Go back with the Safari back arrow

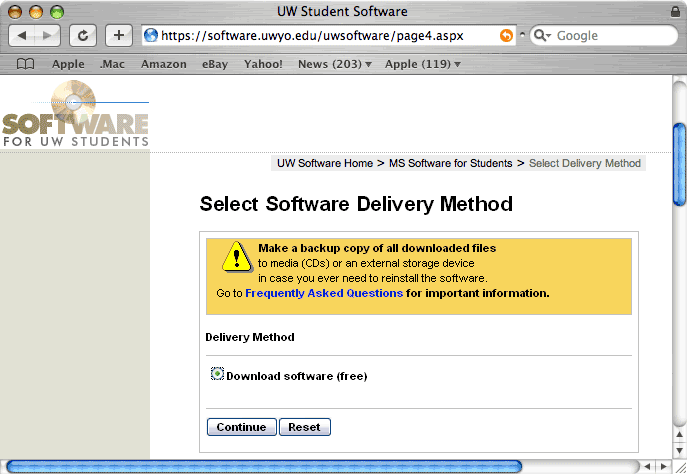pyautogui.click(x=21, y=35)
